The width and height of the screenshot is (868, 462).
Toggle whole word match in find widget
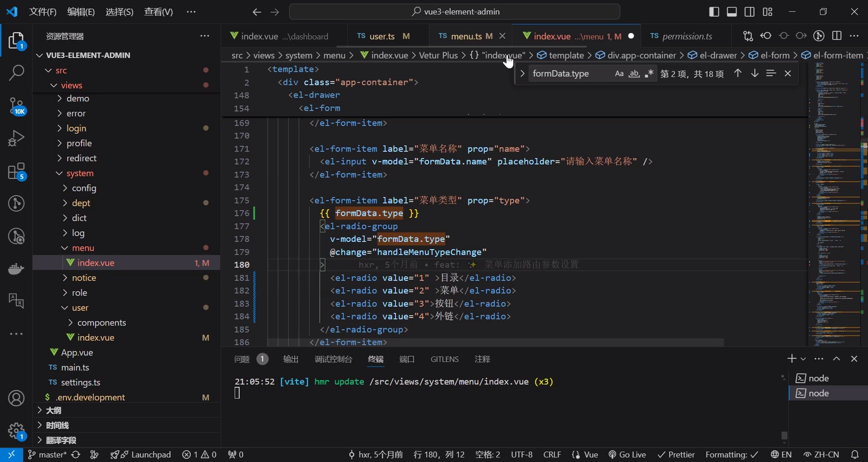(x=634, y=74)
